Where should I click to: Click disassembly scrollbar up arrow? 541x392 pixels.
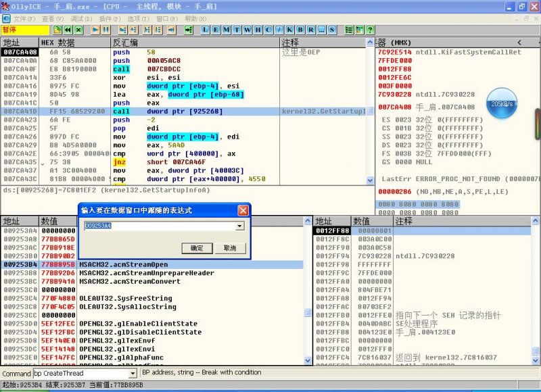370,43
